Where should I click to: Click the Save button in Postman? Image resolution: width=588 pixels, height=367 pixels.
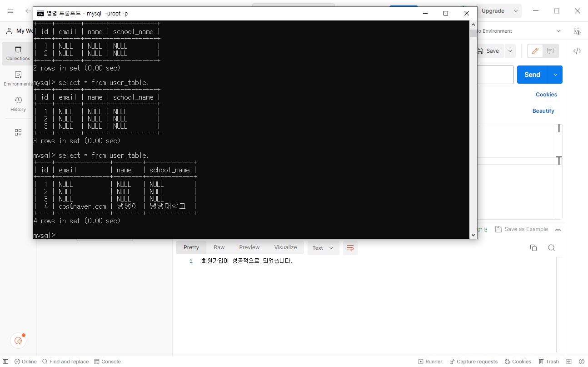pyautogui.click(x=489, y=51)
